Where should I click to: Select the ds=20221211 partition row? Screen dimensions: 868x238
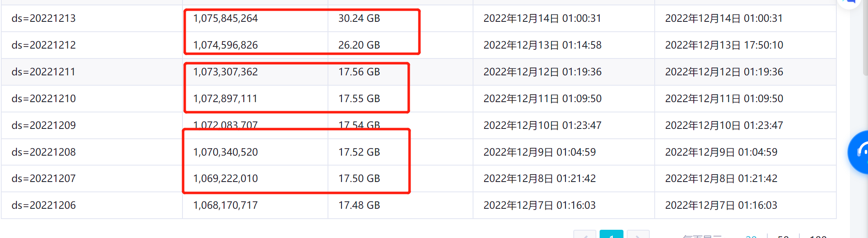44,72
